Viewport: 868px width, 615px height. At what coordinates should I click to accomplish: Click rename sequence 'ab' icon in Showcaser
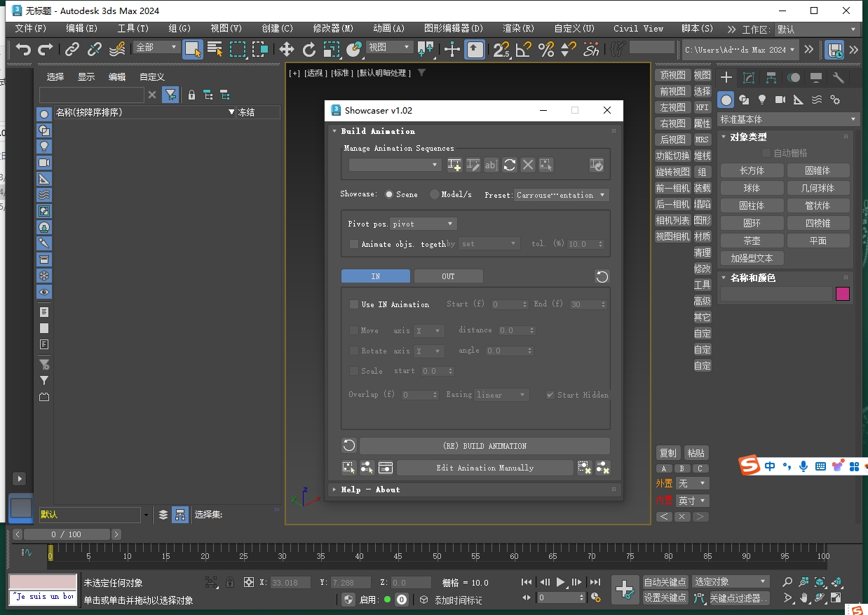[491, 165]
